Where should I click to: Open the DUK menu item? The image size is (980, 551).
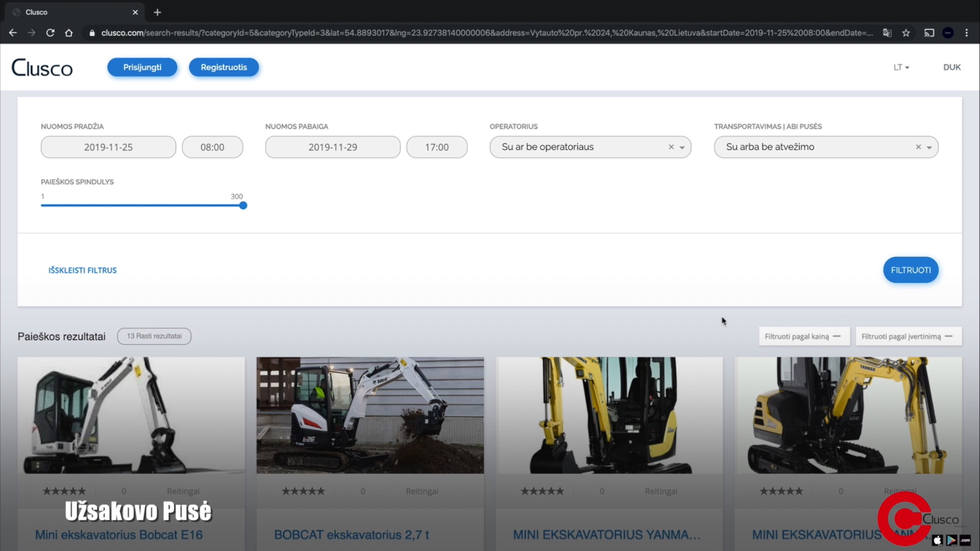[952, 67]
